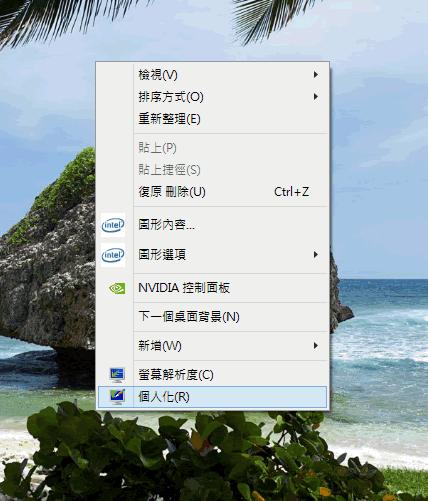Click the Intel icon beside 圖形內容
The width and height of the screenshot is (428, 501).
click(x=113, y=225)
